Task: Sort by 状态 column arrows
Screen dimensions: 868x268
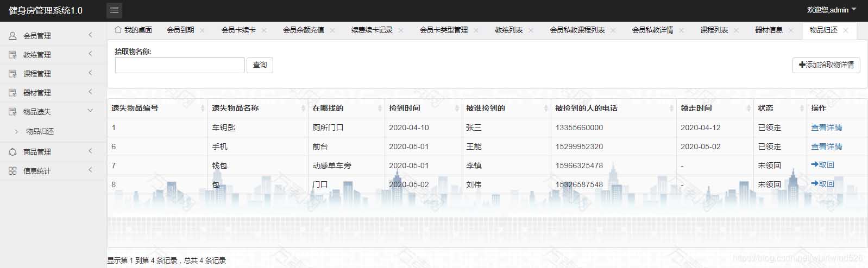Action: (x=802, y=109)
